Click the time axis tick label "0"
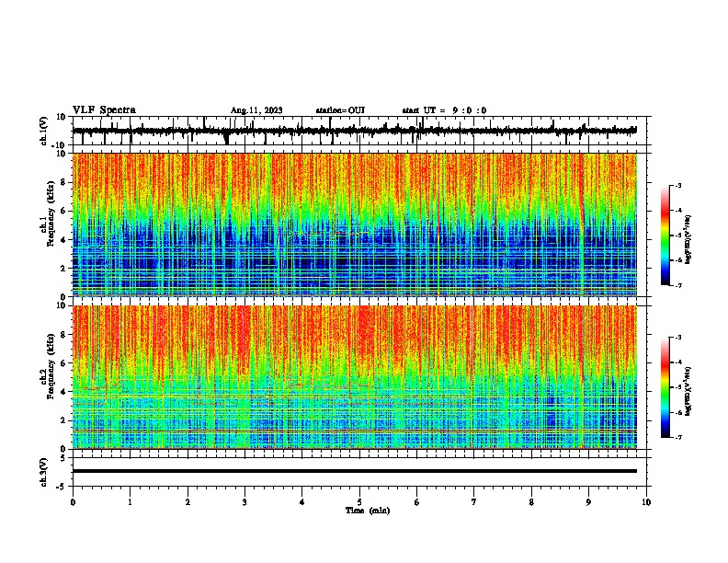Image resolution: width=728 pixels, height=563 pixels. pyautogui.click(x=73, y=502)
